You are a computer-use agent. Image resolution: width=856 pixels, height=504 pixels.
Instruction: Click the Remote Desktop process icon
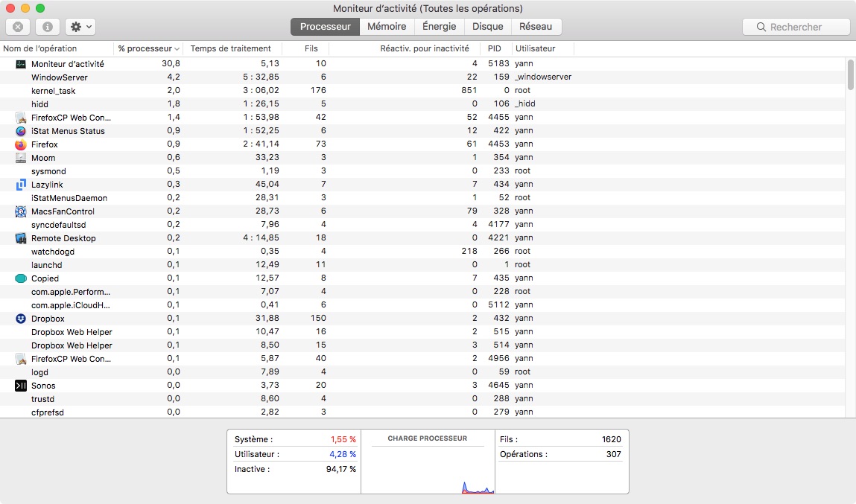(x=21, y=238)
